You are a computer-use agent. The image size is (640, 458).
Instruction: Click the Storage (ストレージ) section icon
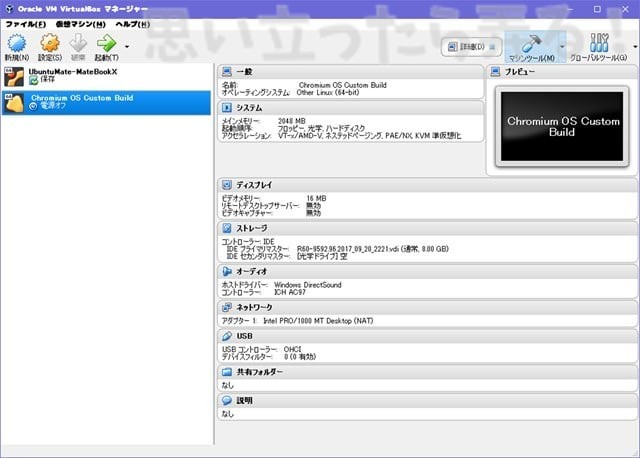click(227, 228)
